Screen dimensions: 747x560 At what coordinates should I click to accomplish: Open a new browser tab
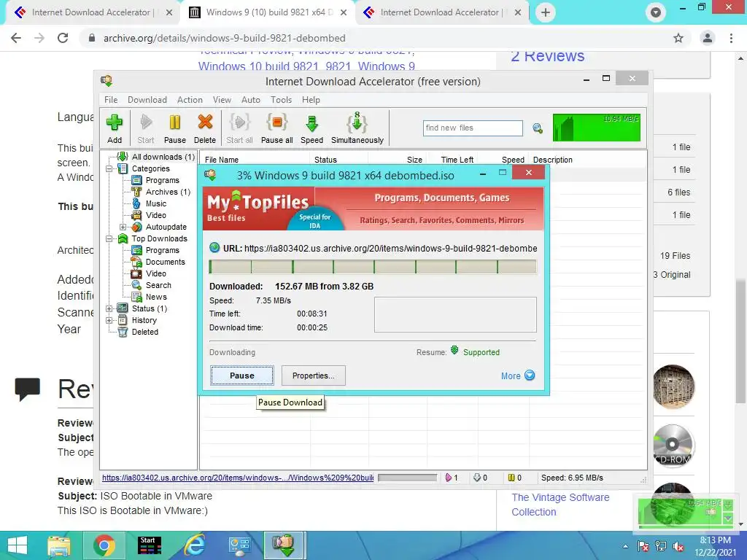(546, 12)
